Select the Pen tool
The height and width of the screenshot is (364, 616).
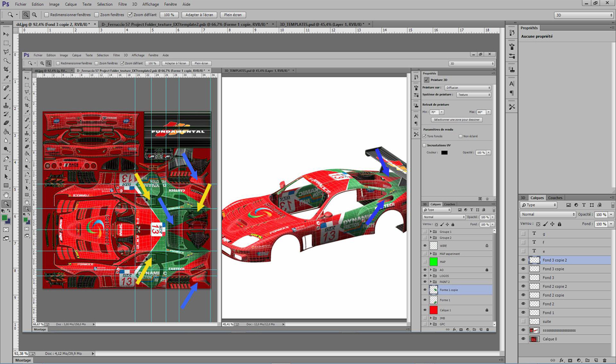click(6, 159)
